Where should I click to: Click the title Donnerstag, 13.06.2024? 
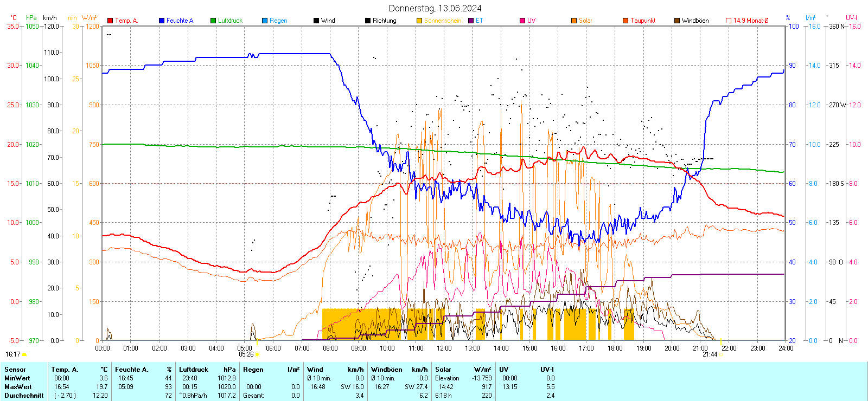tap(435, 8)
